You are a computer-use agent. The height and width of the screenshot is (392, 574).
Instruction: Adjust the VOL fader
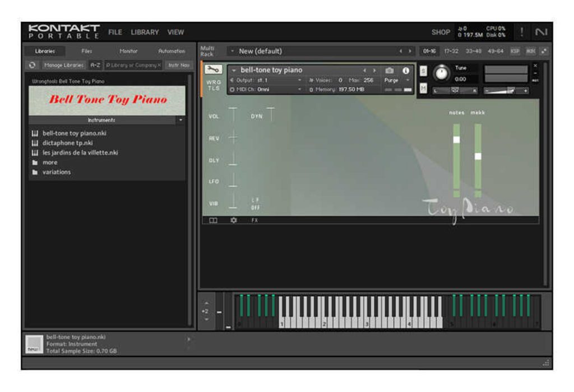coord(233,114)
